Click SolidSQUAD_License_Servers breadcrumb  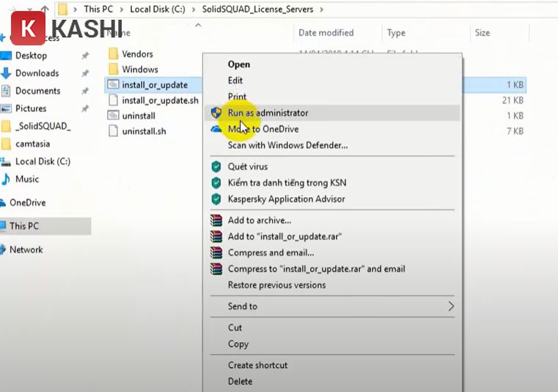pos(257,10)
